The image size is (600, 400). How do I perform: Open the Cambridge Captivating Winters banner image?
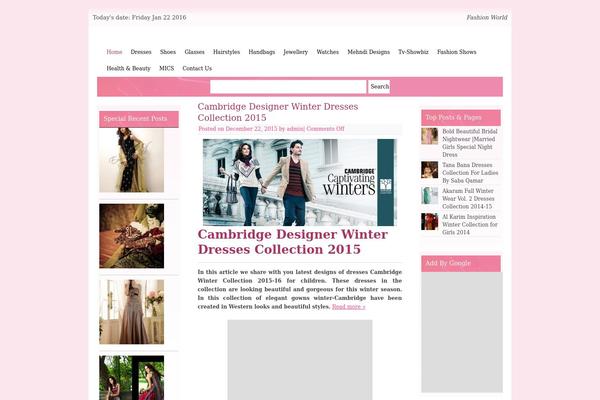(x=300, y=182)
